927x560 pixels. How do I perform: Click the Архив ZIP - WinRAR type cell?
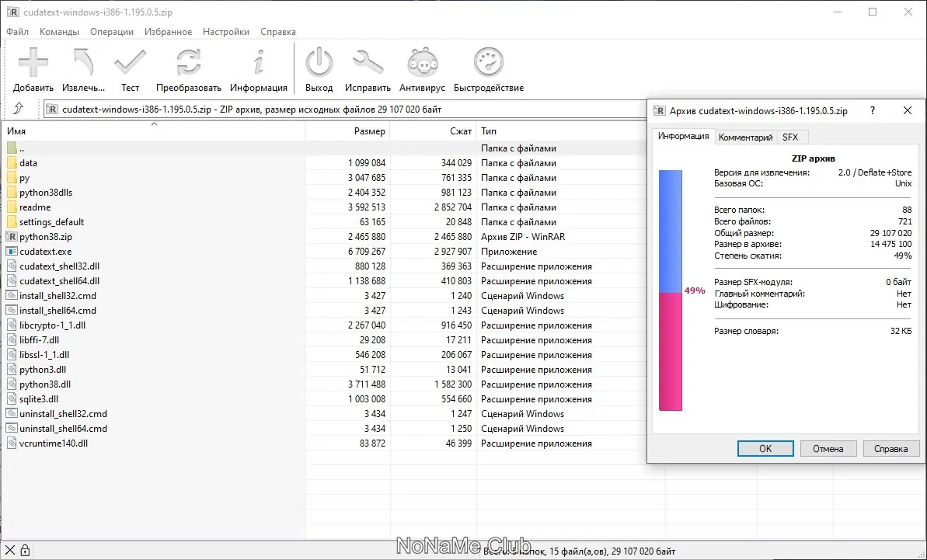pos(523,237)
